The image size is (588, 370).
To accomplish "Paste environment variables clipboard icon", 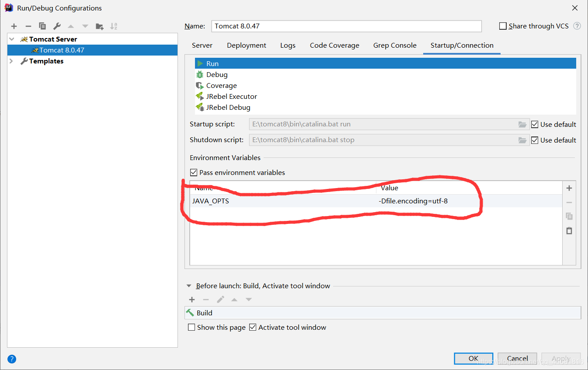I will [x=569, y=230].
